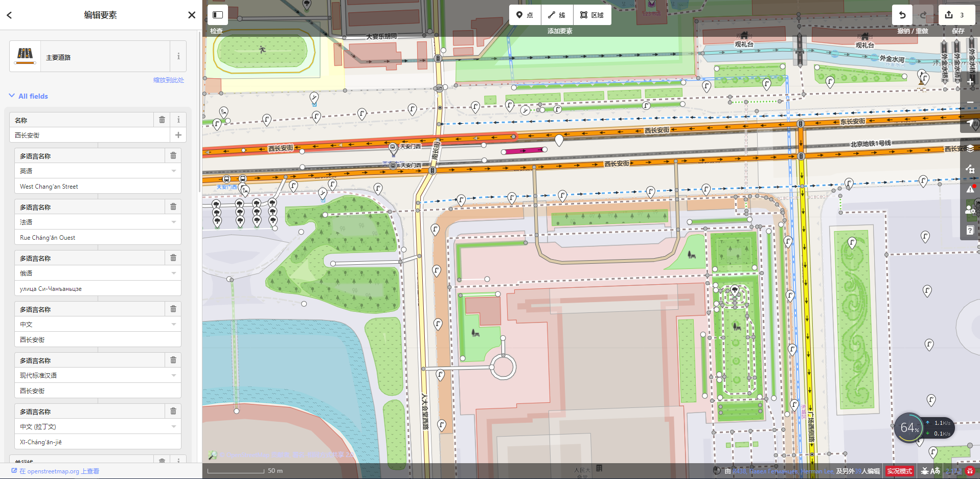Click zoom to this link

[x=169, y=80]
